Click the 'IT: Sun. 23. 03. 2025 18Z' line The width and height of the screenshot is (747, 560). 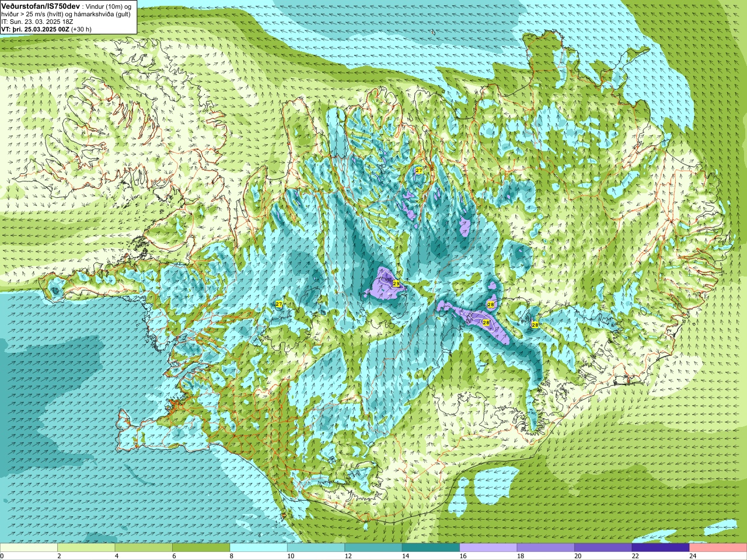[37, 22]
